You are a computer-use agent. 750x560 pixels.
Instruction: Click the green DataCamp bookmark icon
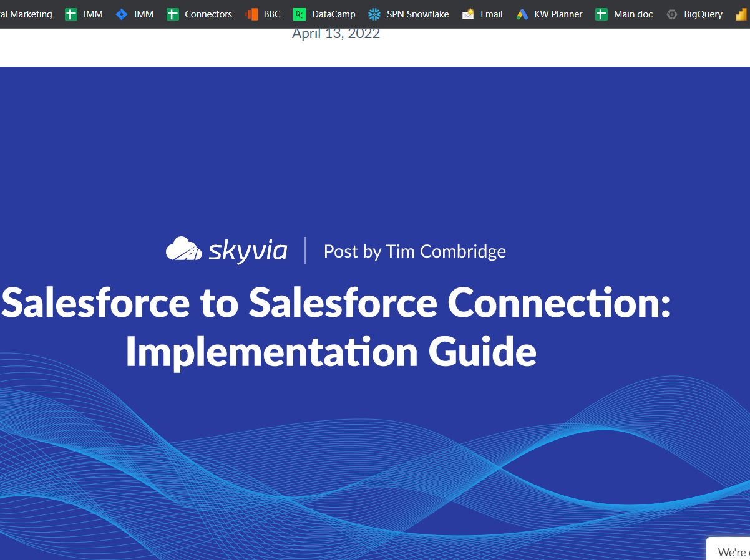pos(300,14)
